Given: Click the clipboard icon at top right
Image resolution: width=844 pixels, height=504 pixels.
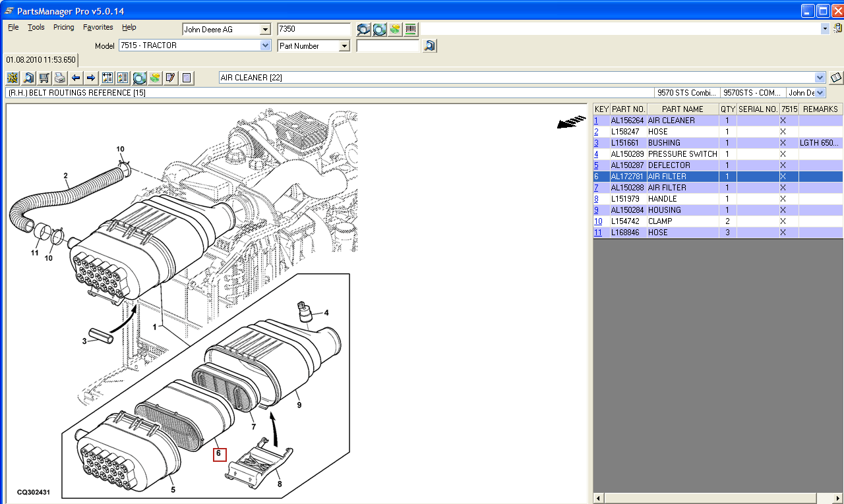Looking at the screenshot, I should (x=837, y=29).
